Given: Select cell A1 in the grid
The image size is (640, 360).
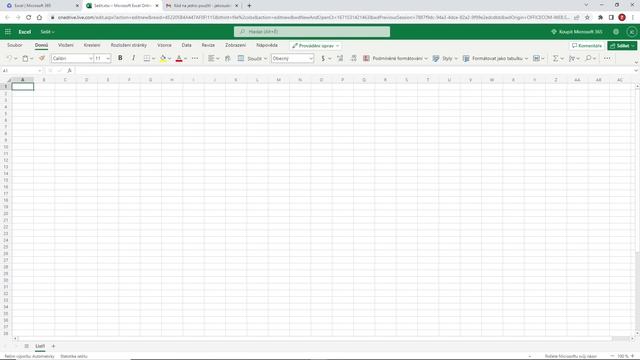Looking at the screenshot, I should click(x=23, y=87).
